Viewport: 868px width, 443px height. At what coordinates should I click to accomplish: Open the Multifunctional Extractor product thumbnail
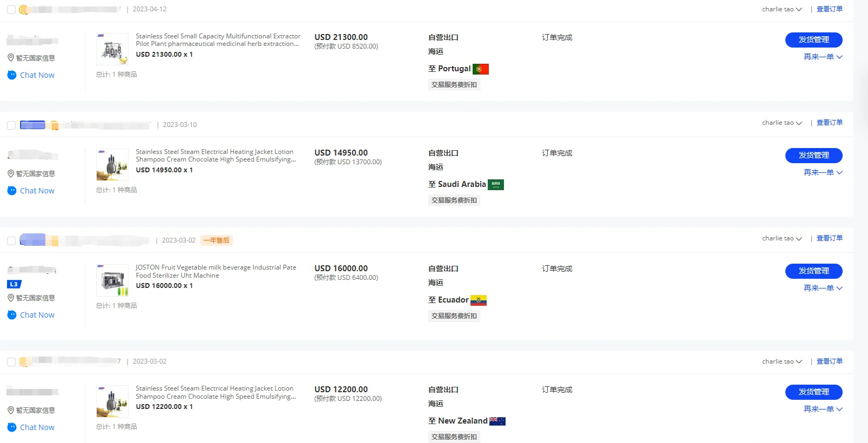click(x=112, y=49)
